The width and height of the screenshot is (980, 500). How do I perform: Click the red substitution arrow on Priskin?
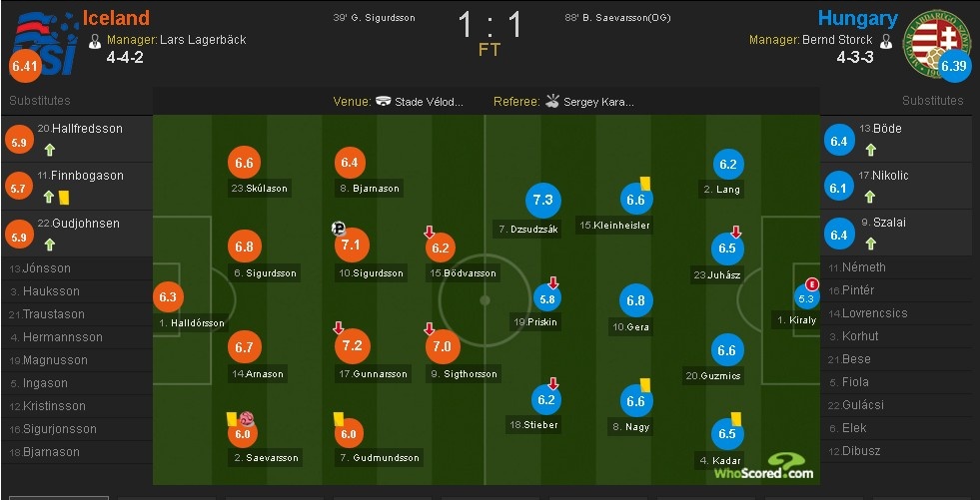click(553, 282)
